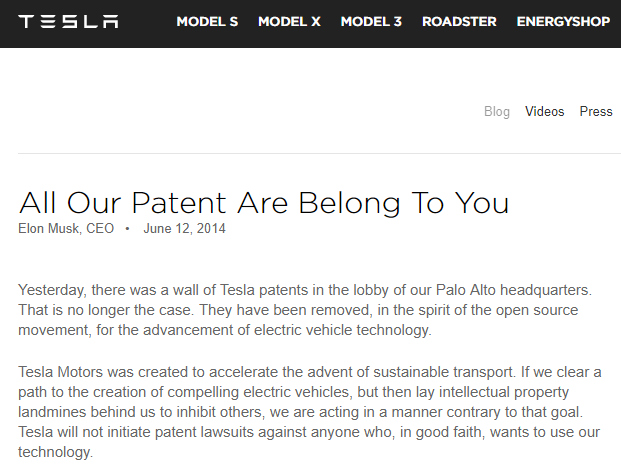Viewport: 621px width, 471px height.
Task: Open the Roadster navigation link
Action: tap(459, 21)
